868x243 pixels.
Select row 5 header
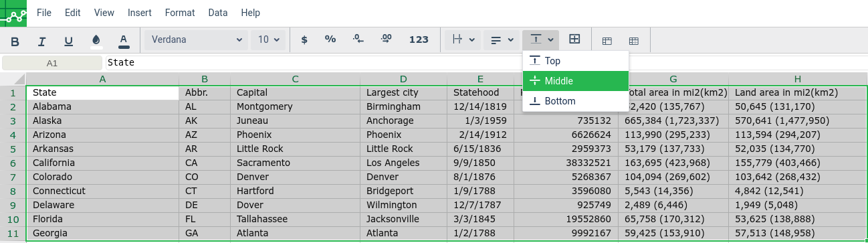point(13,149)
